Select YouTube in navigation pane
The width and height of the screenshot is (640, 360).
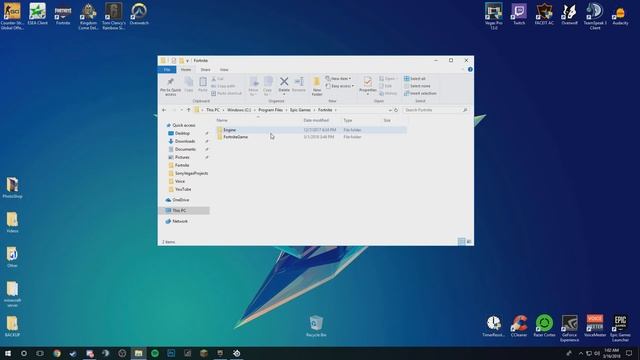(183, 189)
